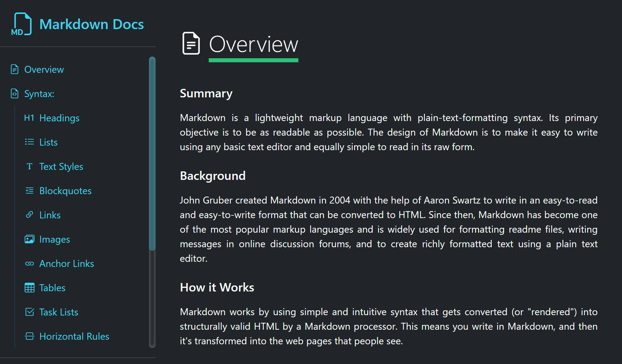The image size is (622, 364).
Task: Click the sidebar vertical scrollbar thumb
Action: 152,153
